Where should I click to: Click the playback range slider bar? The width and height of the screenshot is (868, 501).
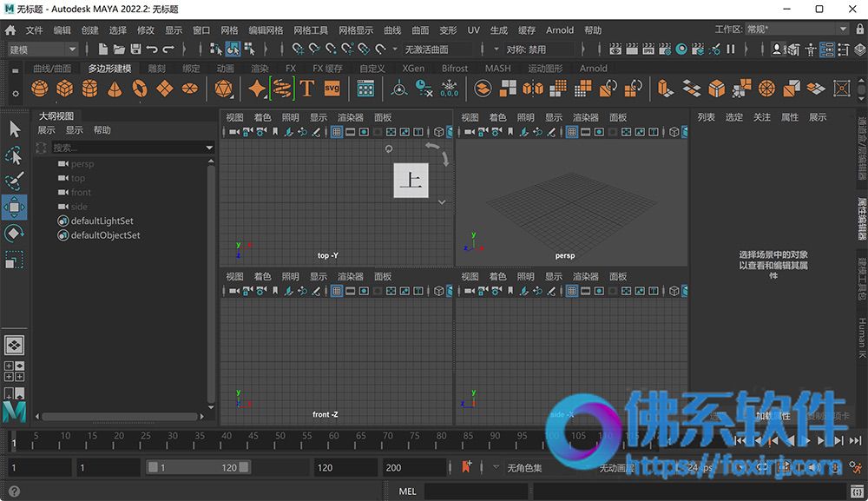tap(198, 467)
